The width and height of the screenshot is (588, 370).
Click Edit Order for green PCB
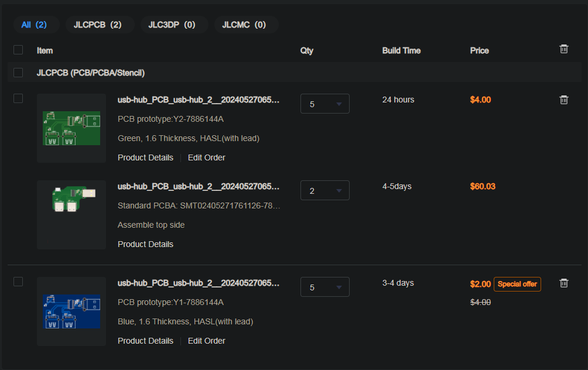click(207, 158)
